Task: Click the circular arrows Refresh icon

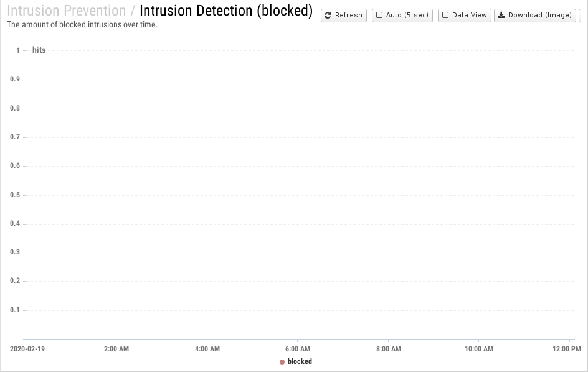Action: click(328, 16)
